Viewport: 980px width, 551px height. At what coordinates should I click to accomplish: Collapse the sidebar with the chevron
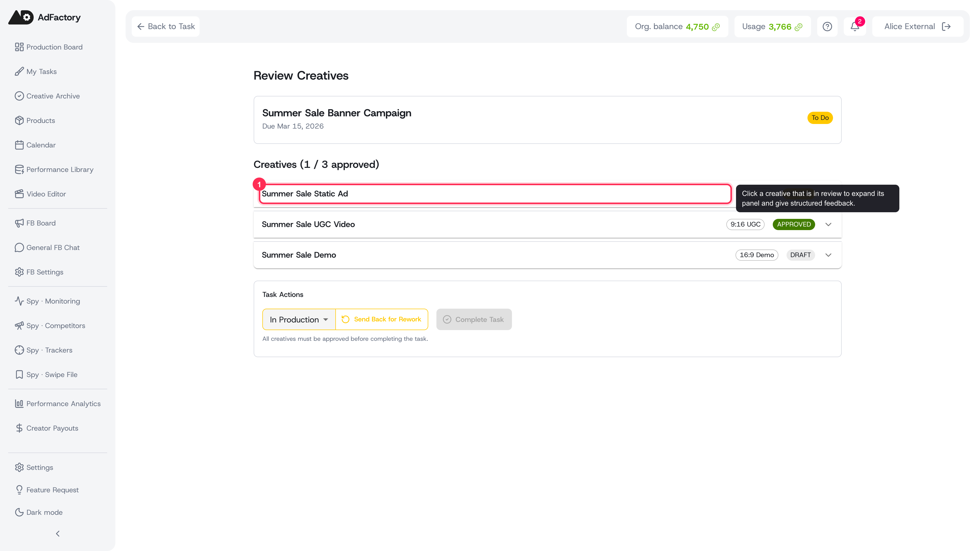58,534
